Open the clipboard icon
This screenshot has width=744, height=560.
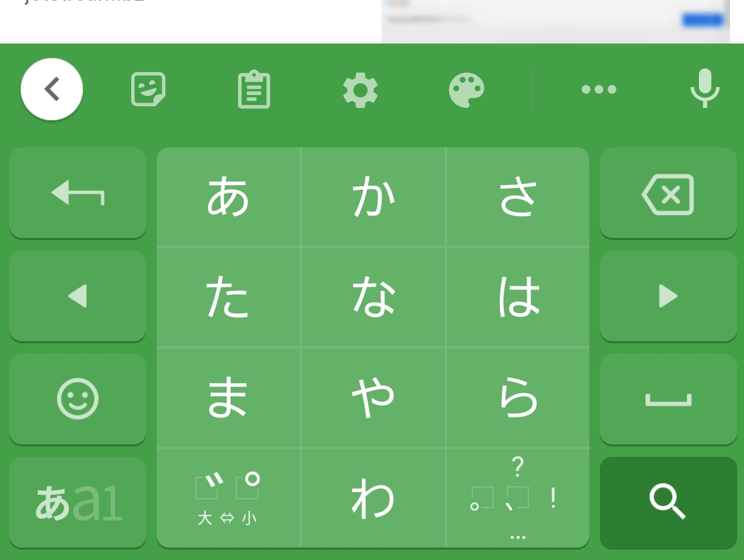(254, 89)
